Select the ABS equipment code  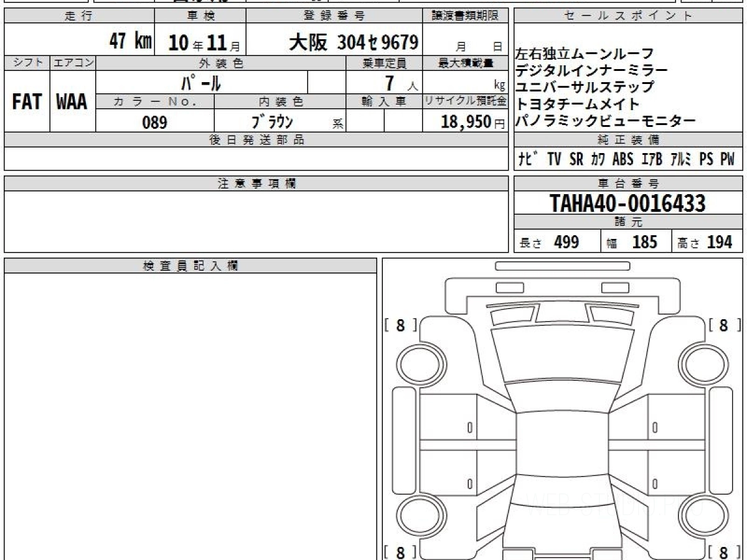pos(622,159)
